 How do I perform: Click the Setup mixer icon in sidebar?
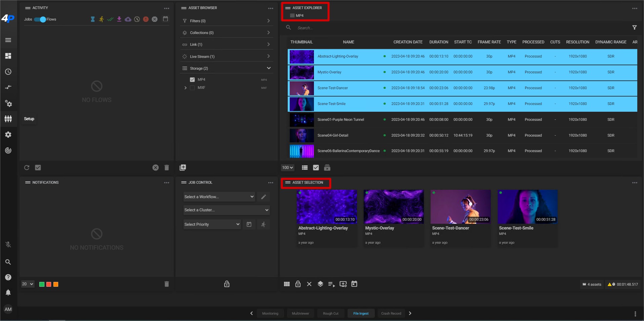8,119
